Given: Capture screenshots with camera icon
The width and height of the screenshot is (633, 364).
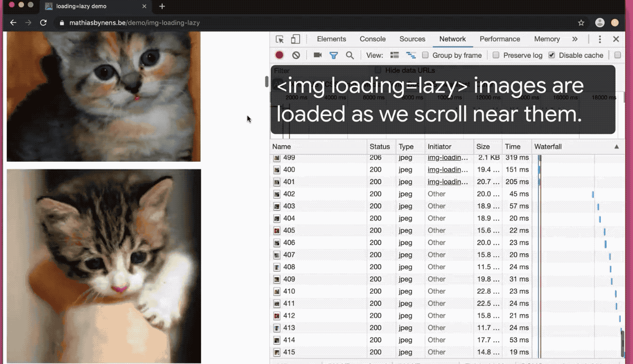Looking at the screenshot, I should point(317,55).
